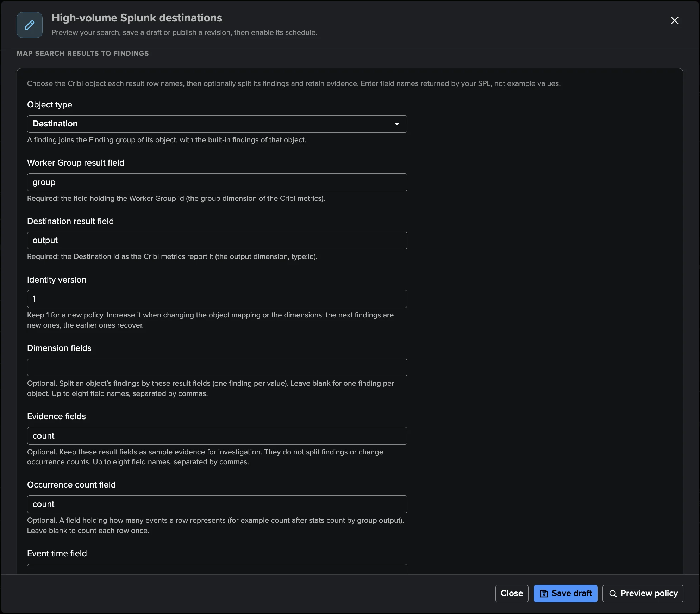The width and height of the screenshot is (700, 614).
Task: Click the 'Keep 1 for a new policy' hint
Action: pos(210,320)
